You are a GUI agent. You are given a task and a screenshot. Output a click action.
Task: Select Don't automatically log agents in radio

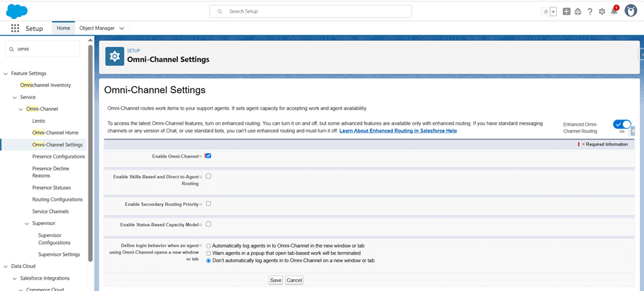209,261
